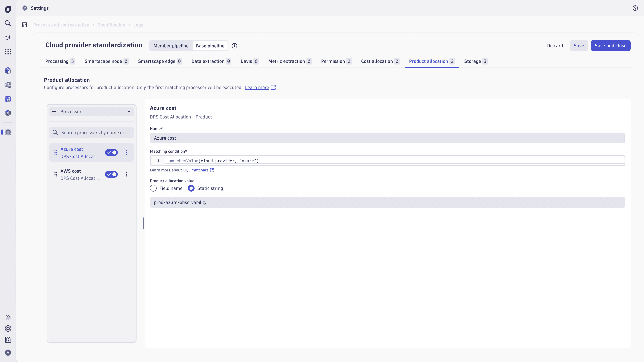The image size is (644, 362).
Task: Open the apps grid launcher
Action: click(x=8, y=52)
